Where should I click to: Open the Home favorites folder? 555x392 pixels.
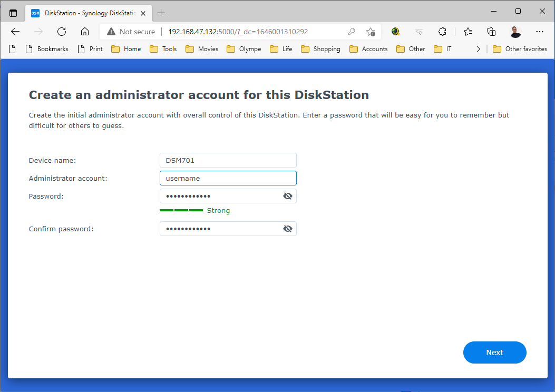click(x=126, y=49)
